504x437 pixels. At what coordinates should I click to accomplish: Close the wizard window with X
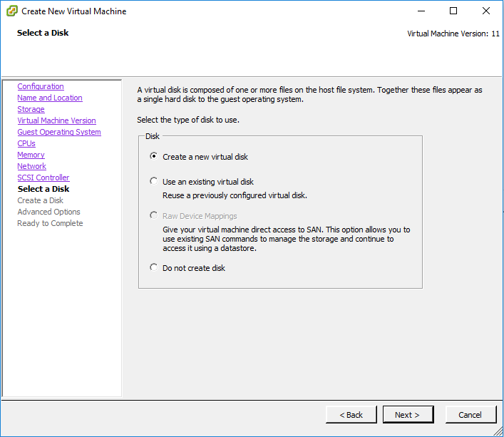click(x=486, y=11)
